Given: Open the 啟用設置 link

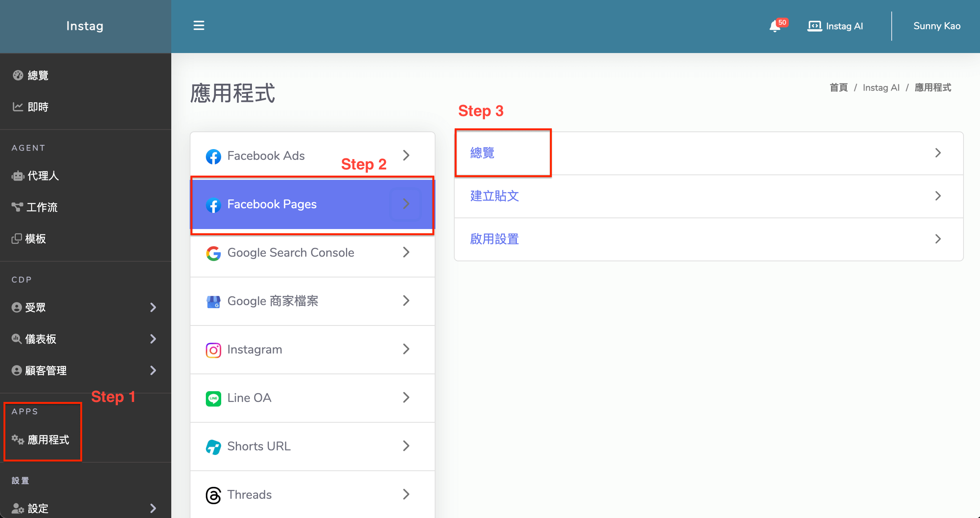Looking at the screenshot, I should [495, 239].
